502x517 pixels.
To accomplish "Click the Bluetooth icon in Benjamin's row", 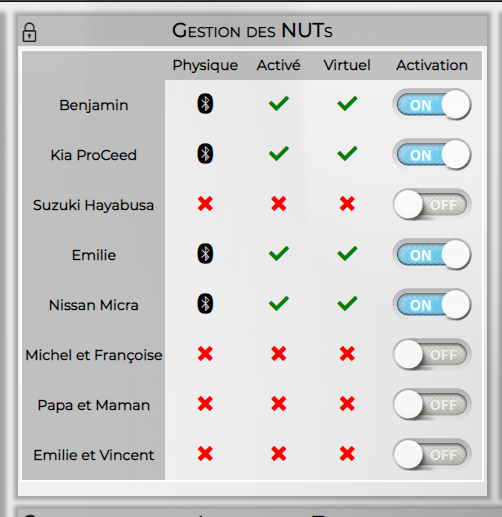I will (205, 103).
